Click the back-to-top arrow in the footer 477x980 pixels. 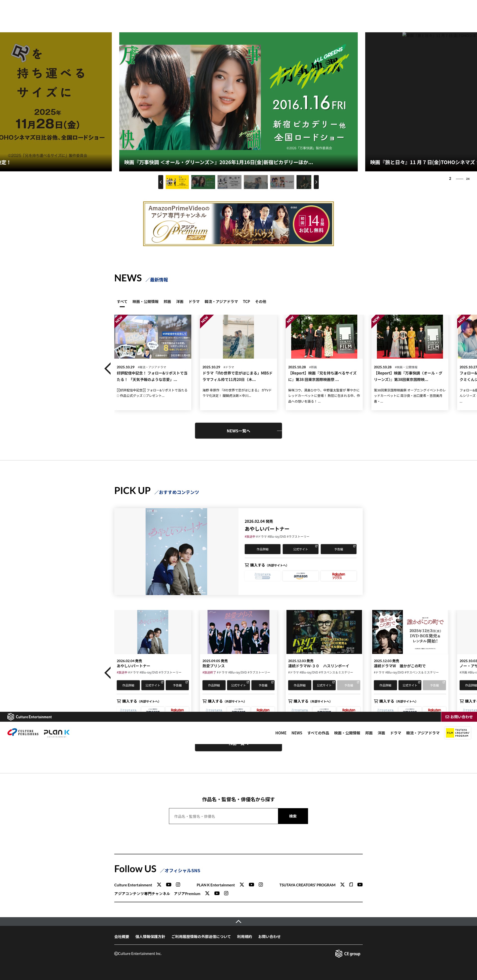pyautogui.click(x=238, y=921)
